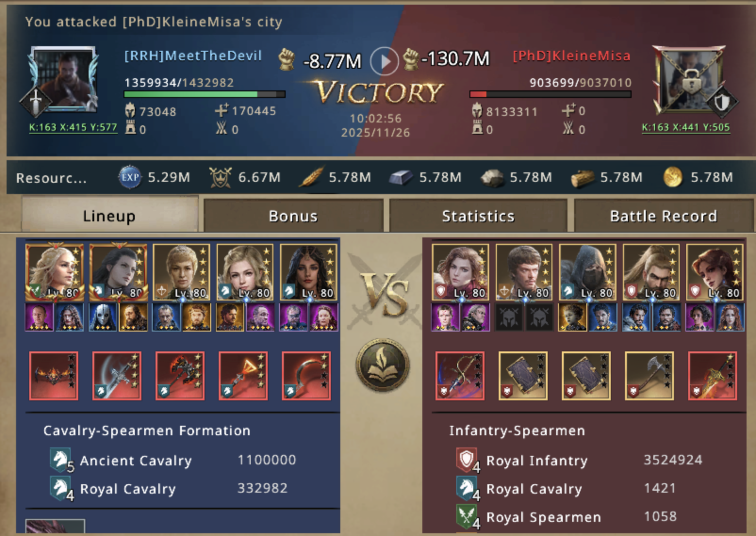
Task: Open the Battle Record tab
Action: click(x=663, y=216)
